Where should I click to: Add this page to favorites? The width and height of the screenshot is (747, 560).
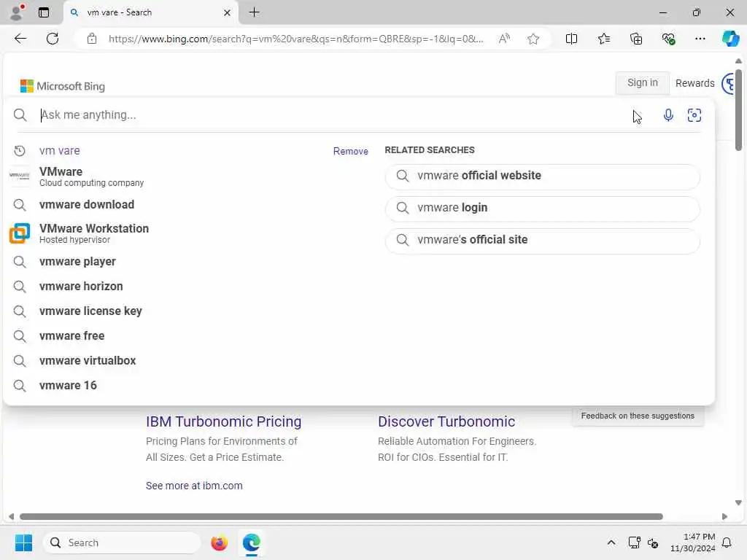point(533,39)
